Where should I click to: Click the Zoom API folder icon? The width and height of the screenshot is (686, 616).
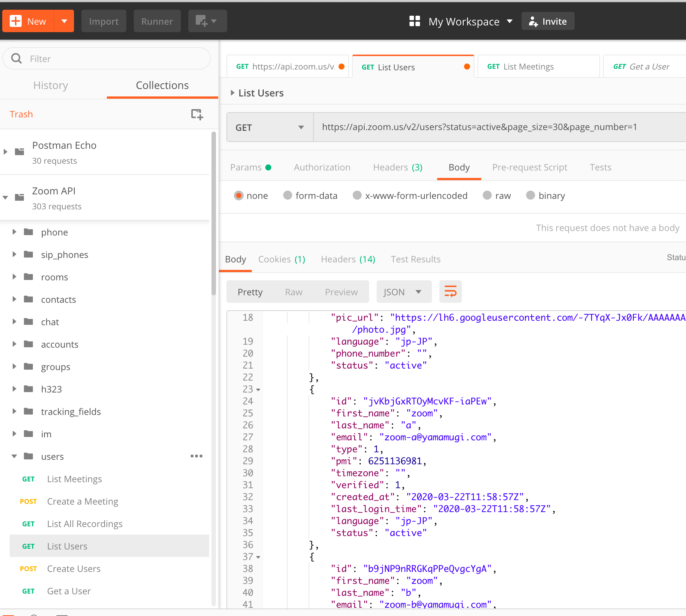click(19, 197)
